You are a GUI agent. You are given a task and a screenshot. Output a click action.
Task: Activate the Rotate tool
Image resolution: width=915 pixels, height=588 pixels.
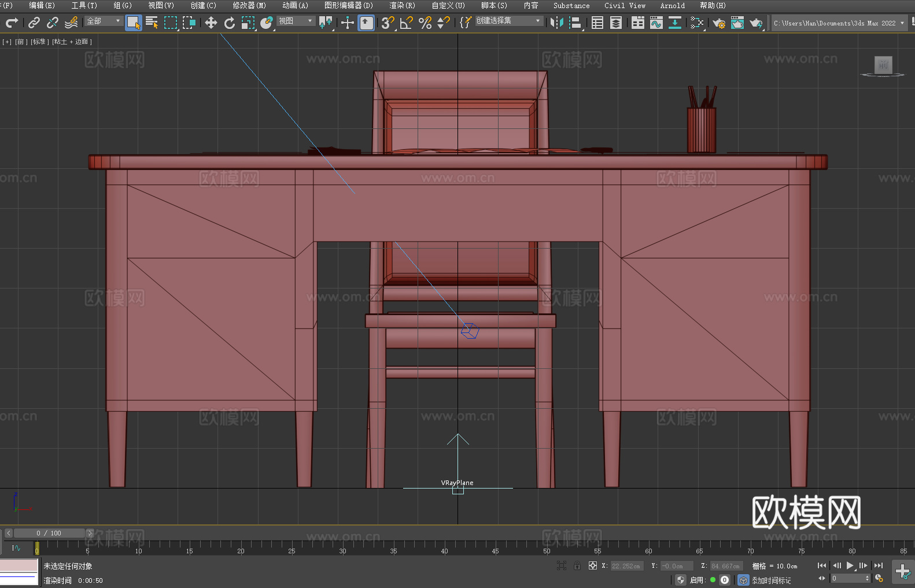click(x=230, y=23)
